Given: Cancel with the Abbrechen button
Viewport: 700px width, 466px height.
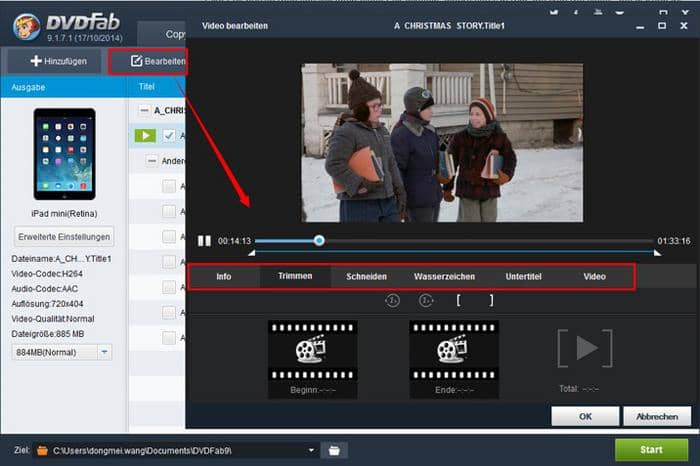Looking at the screenshot, I should (x=657, y=416).
